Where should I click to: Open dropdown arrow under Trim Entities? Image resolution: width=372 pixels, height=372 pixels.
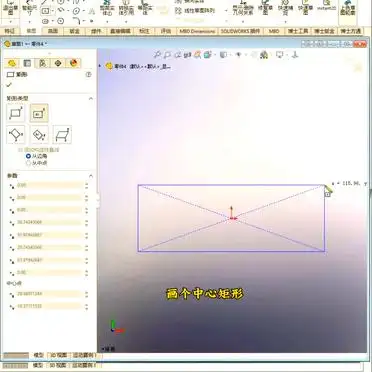pos(107,22)
